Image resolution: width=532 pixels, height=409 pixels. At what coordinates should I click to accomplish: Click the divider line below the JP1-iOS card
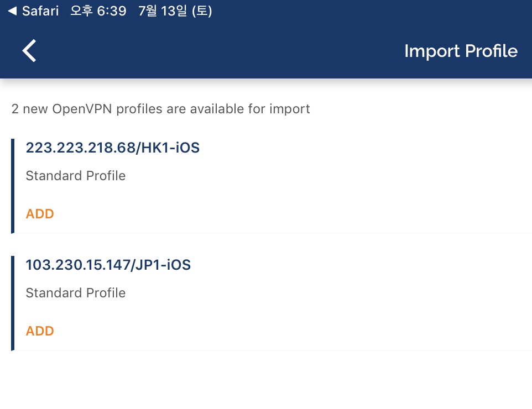(x=271, y=350)
